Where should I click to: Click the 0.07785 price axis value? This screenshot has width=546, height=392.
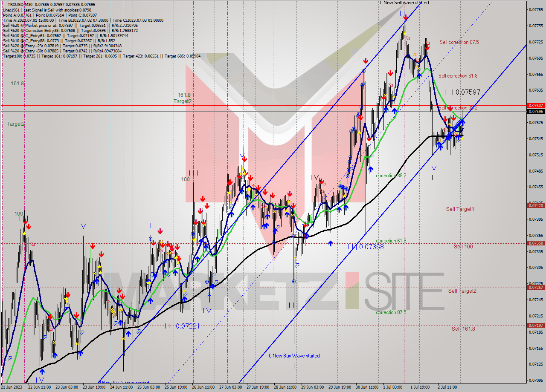tap(536, 9)
